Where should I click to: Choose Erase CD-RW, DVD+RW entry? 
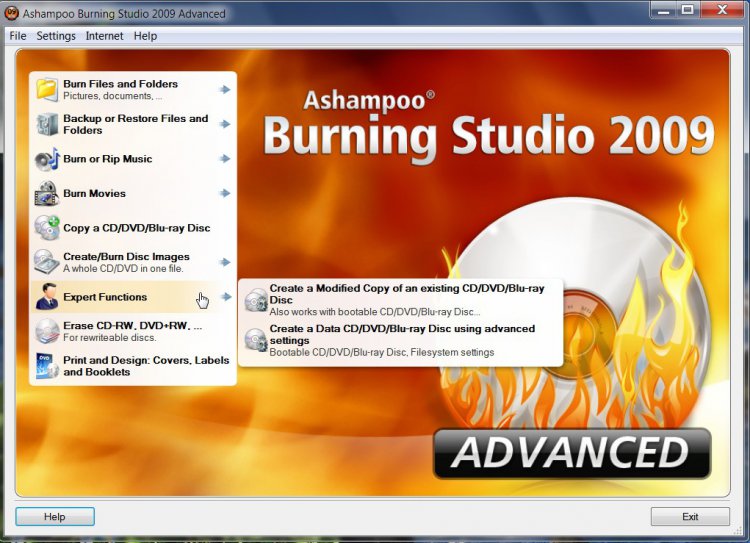click(x=132, y=331)
